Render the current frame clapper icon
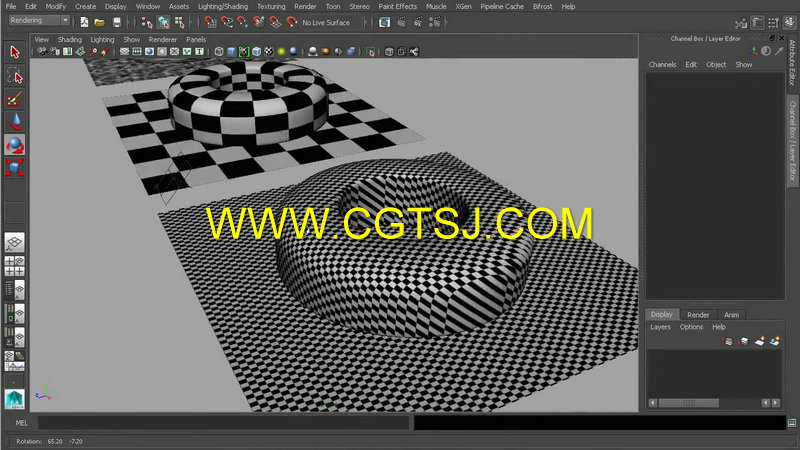800x450 pixels. coord(401,22)
